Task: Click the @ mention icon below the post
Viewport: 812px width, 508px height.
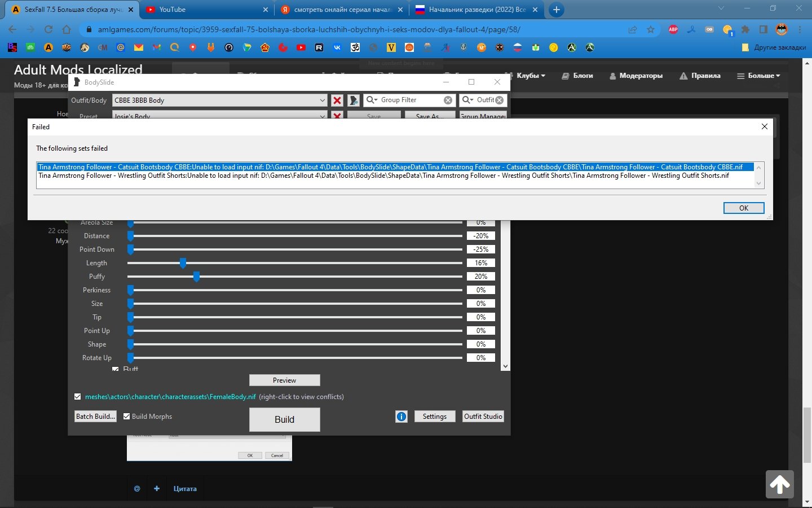Action: (137, 489)
